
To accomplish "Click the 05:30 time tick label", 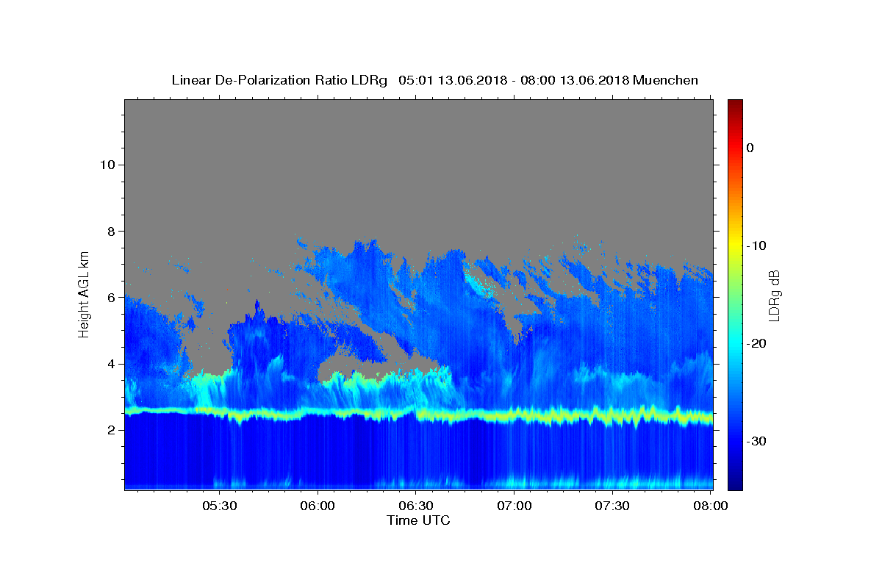I will click(x=219, y=506).
